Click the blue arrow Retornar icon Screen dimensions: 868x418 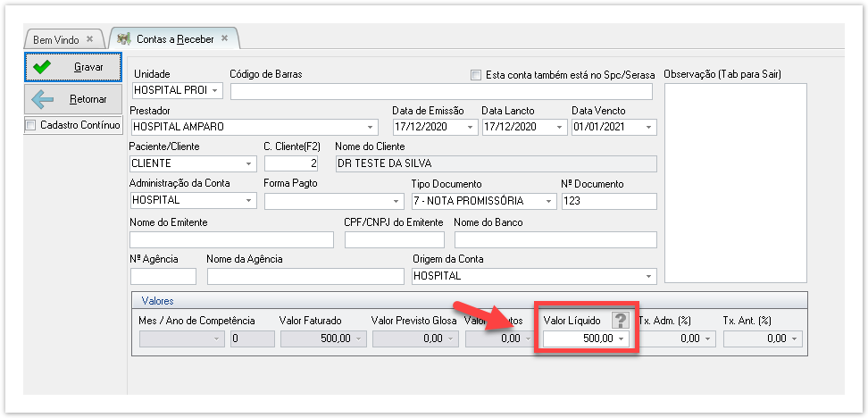[42, 99]
